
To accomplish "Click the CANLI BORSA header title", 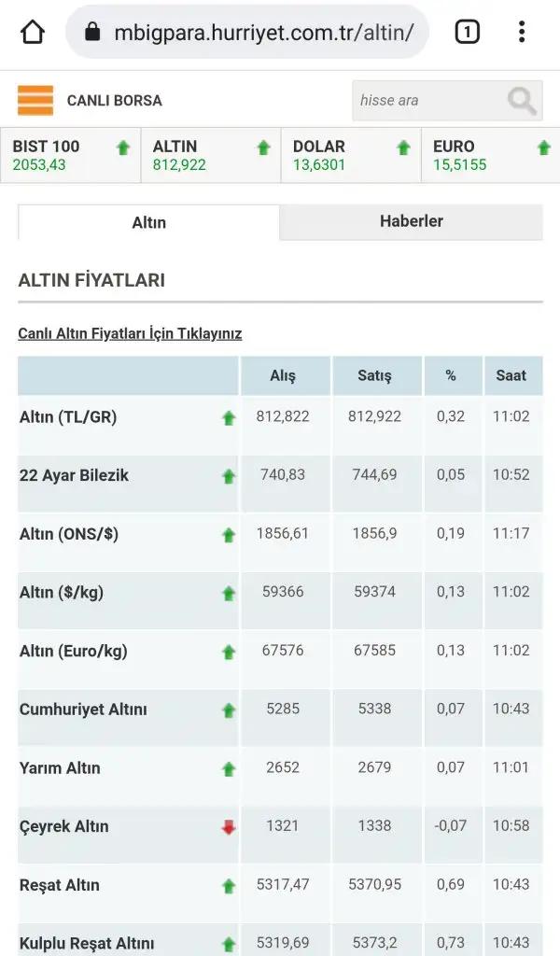I will (x=115, y=101).
